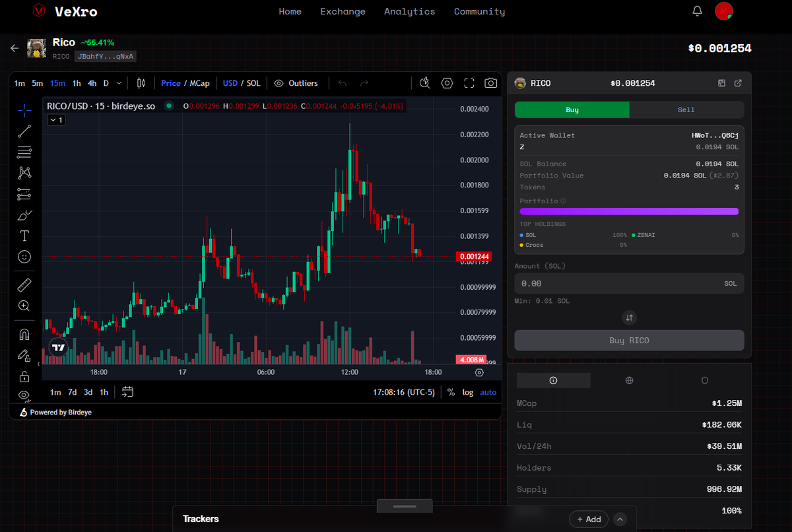Screen dimensions: 792x532
Task: Toggle percent scale mode
Action: click(x=451, y=392)
